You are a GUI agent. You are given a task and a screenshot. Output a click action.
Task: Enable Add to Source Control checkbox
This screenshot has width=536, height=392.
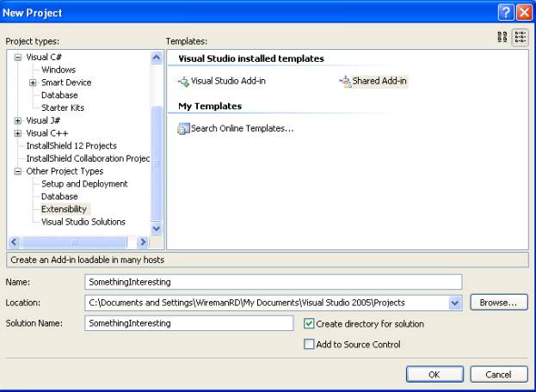(x=309, y=344)
